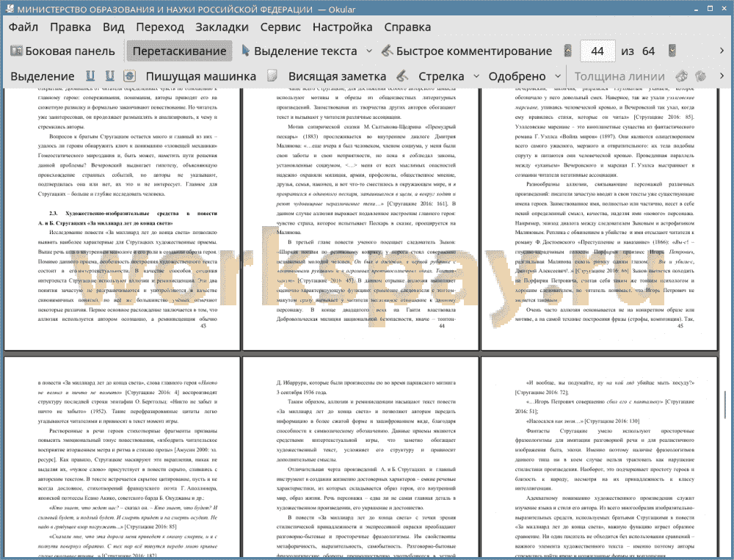Viewport: 734px width, 560px height.
Task: Select the Выделение highlighter tool
Action: [x=42, y=76]
